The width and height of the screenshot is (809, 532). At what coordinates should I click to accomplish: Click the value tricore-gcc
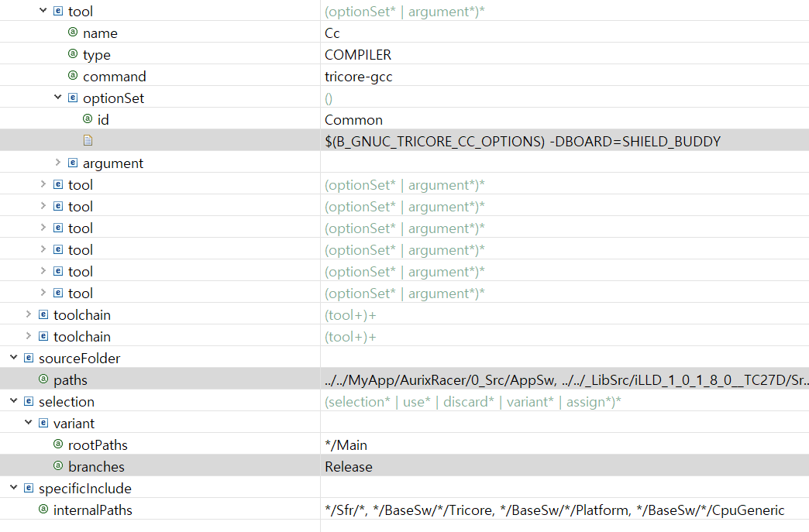[x=359, y=77]
